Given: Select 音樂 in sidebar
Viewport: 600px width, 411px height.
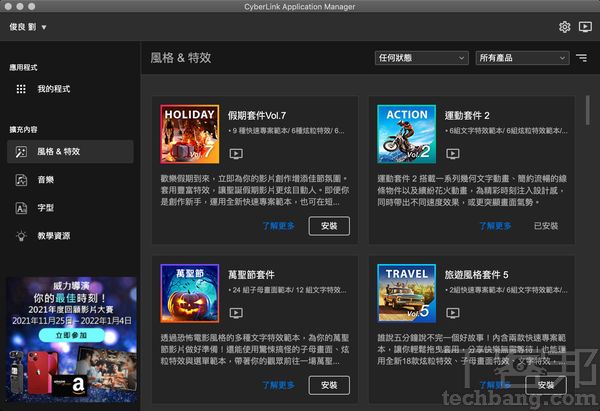Looking at the screenshot, I should click(x=70, y=179).
